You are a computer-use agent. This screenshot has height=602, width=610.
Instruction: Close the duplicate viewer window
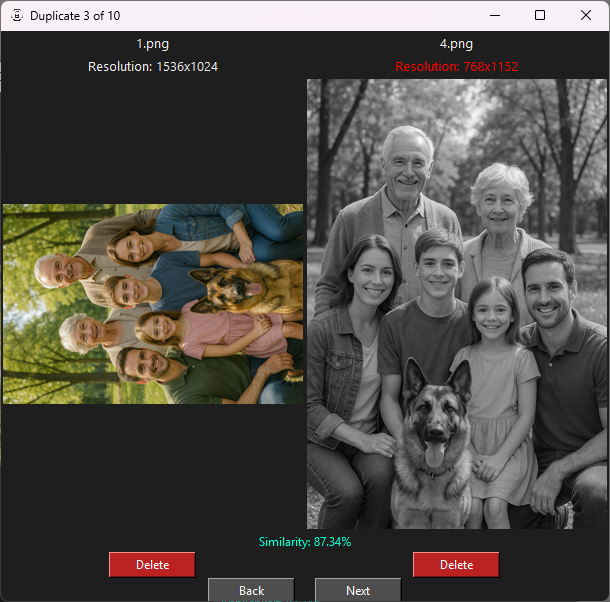coord(586,16)
